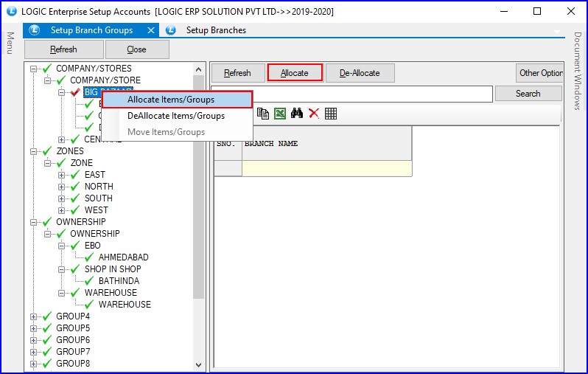This screenshot has height=374, width=588.
Task: Open the vertical Menu side panel
Action: pos(10,43)
